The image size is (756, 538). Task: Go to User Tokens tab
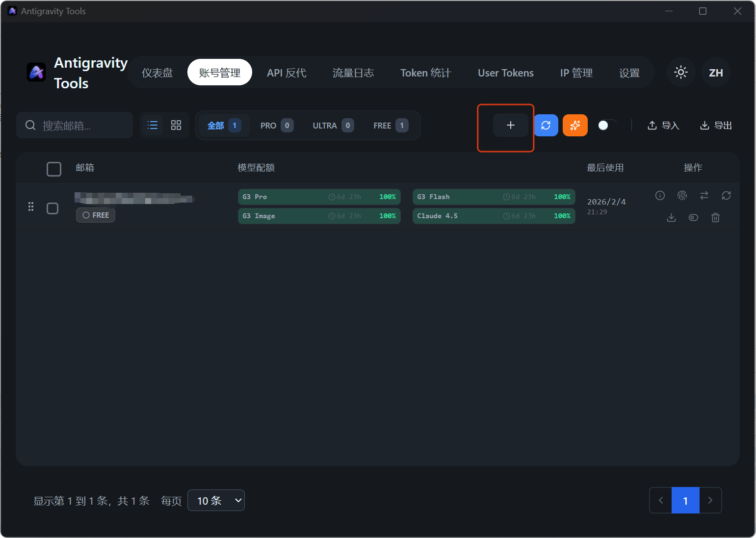(x=506, y=73)
